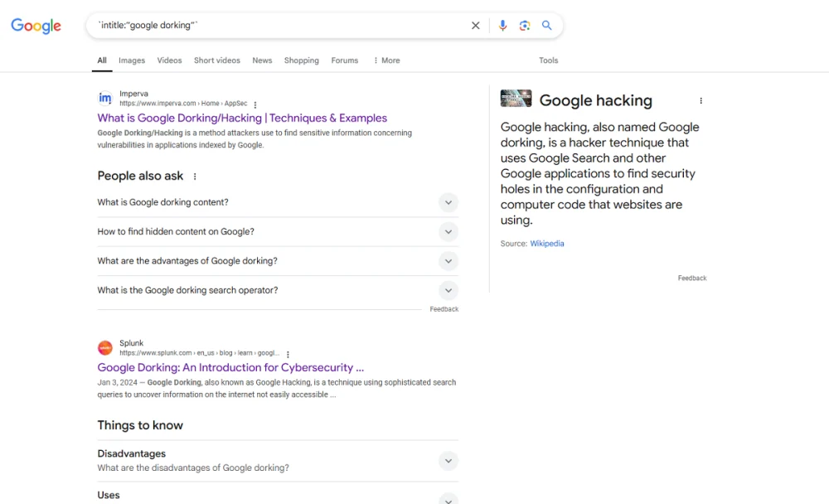829x504 pixels.
Task: Expand 'How to find hidden content on Google?'
Action: [278, 231]
